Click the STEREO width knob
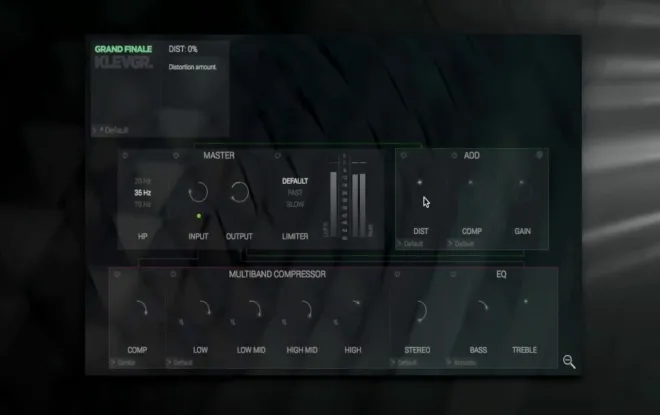Viewport: 660px width, 415px height. pyautogui.click(x=418, y=311)
